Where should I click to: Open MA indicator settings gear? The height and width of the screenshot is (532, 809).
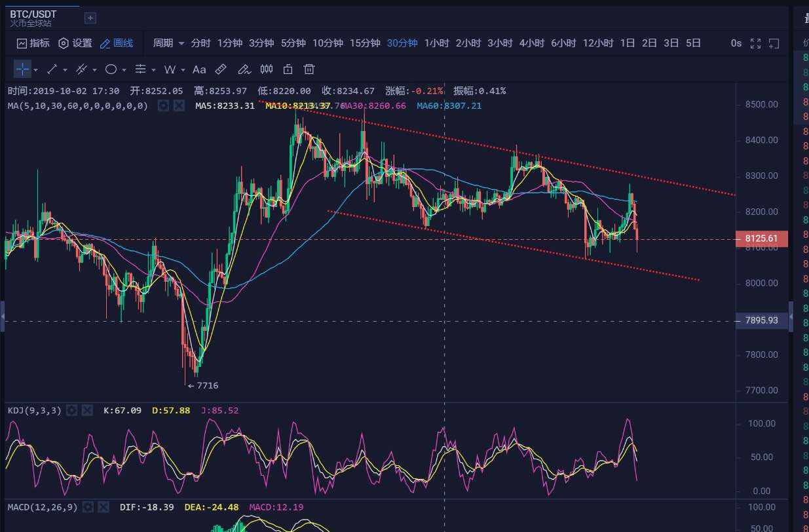pos(164,105)
